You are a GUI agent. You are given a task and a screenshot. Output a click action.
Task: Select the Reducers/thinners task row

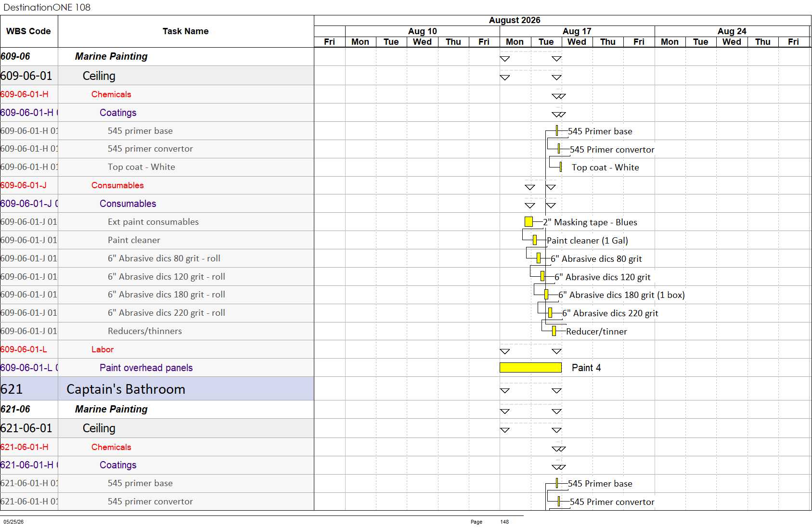[157, 331]
